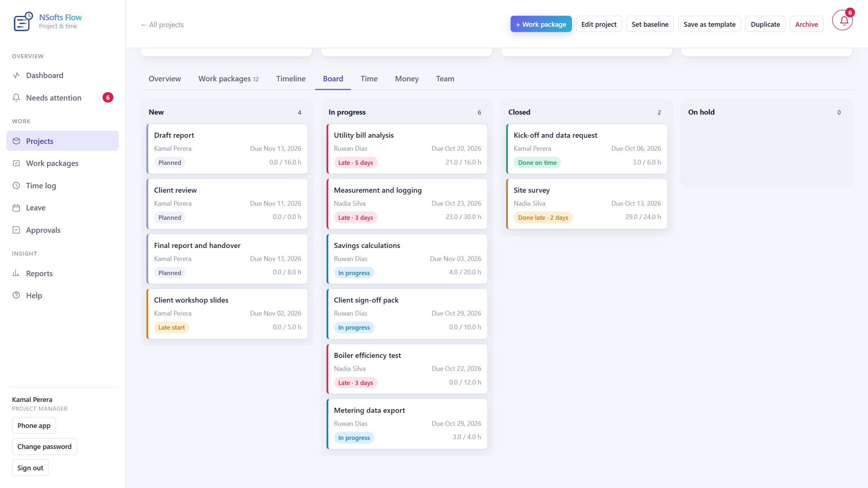Click the Work packages checkbox icon
Viewport: 868px width, 488px height.
(16, 163)
